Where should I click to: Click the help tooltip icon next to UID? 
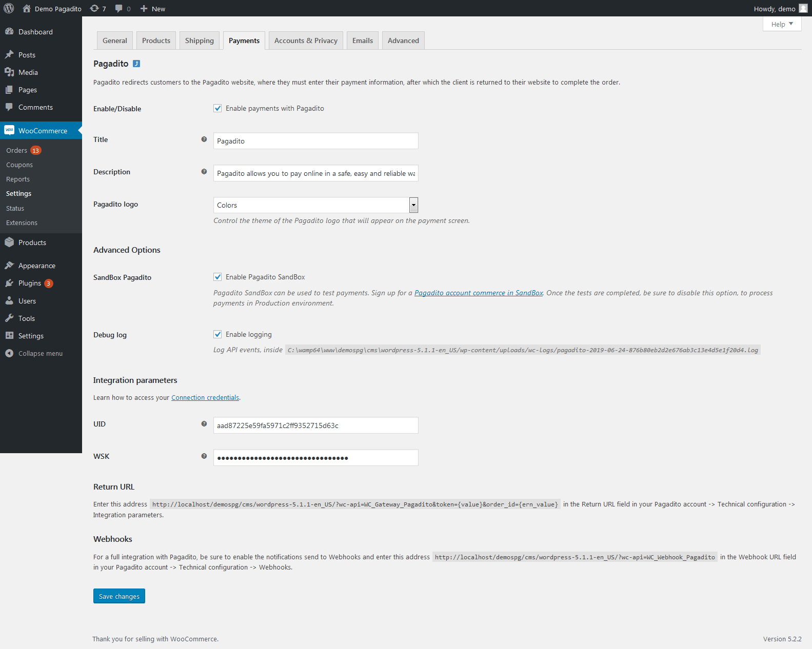click(x=204, y=424)
